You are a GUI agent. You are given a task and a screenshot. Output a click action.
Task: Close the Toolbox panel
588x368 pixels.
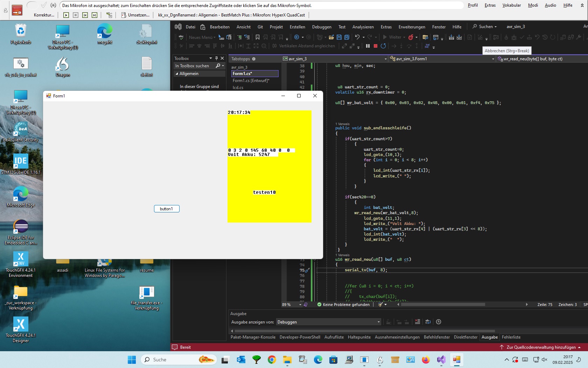coord(222,59)
